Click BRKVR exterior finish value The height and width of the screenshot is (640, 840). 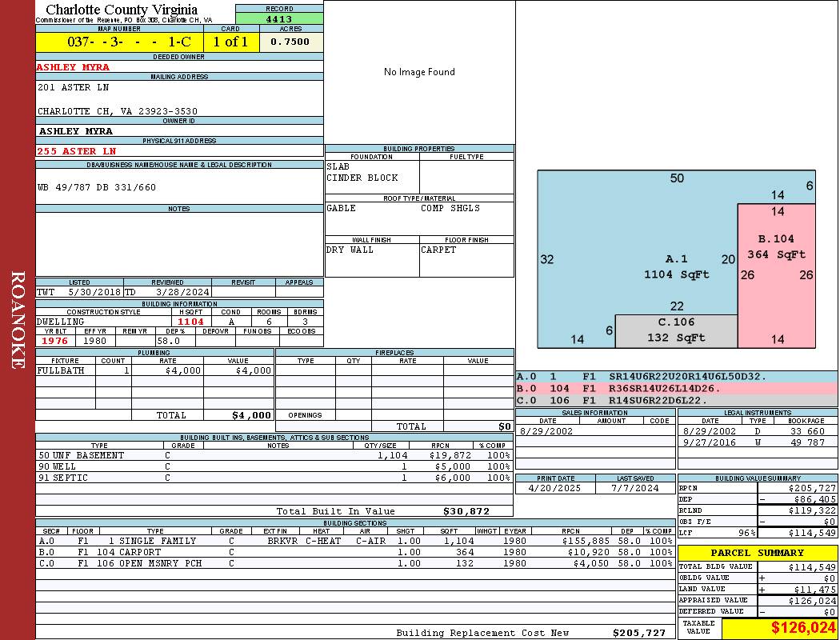282,542
